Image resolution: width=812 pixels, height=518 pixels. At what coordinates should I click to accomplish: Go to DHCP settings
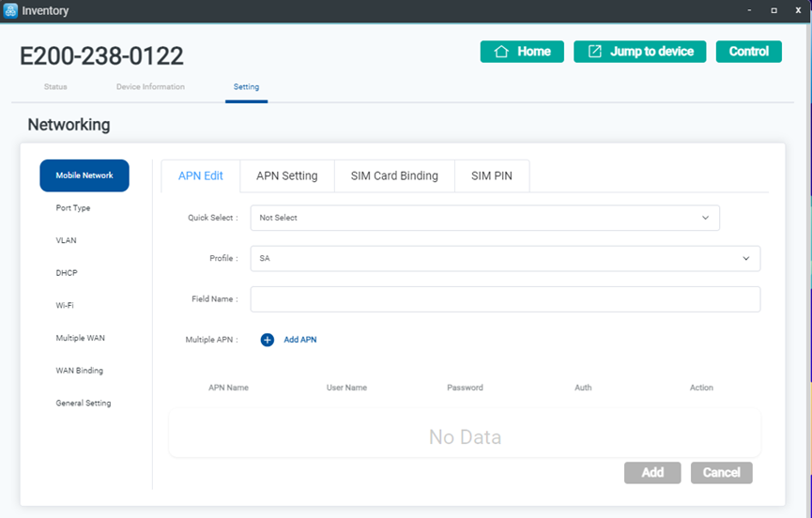[x=67, y=273]
